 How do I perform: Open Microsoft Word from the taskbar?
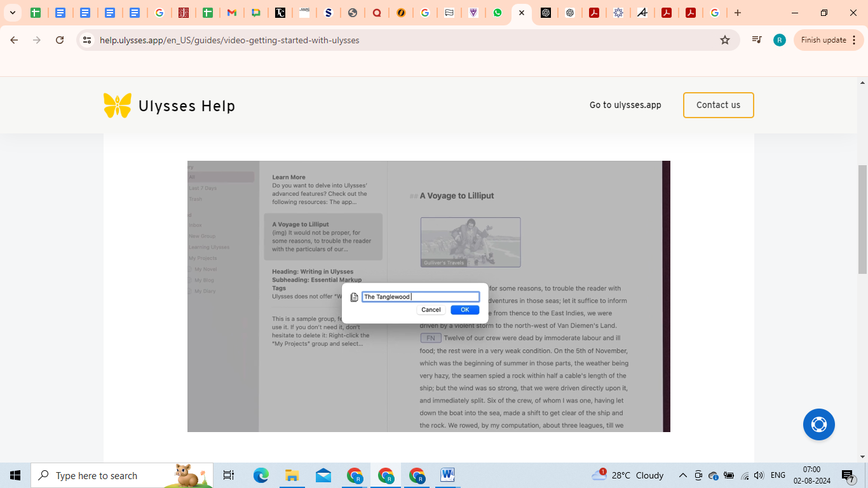447,475
